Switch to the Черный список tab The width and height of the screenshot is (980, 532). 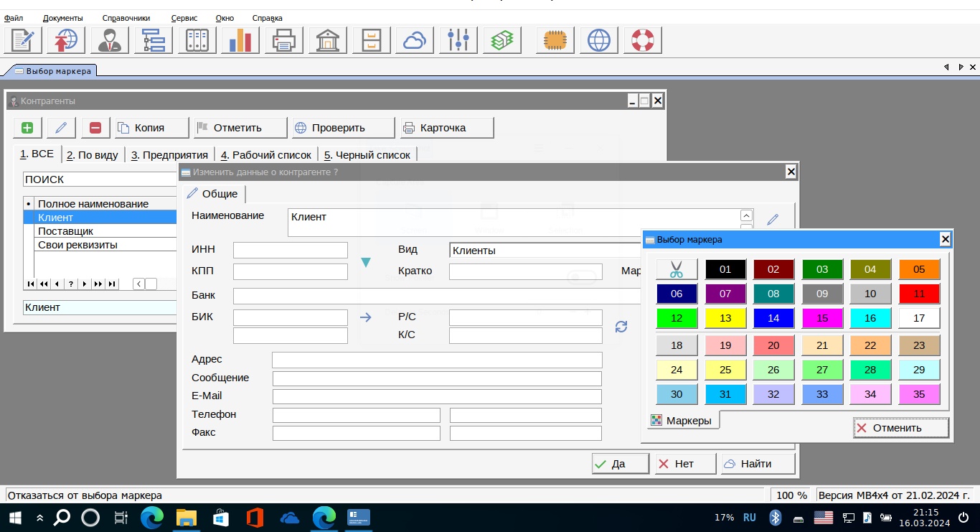(367, 155)
